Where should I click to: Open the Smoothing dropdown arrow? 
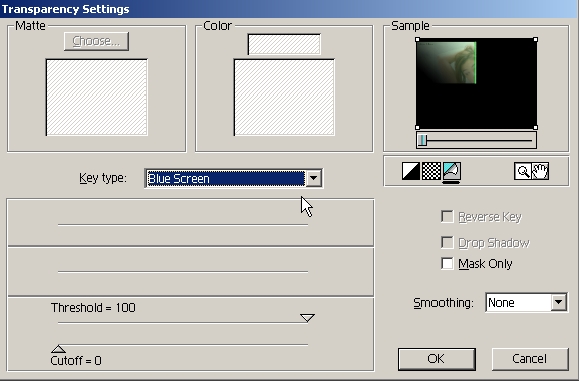tap(559, 302)
